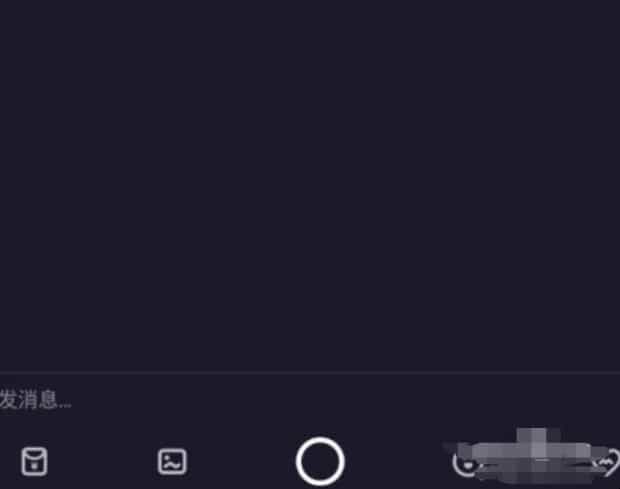Open the emoji smiley face icon
This screenshot has width=620, height=489.
tap(467, 463)
